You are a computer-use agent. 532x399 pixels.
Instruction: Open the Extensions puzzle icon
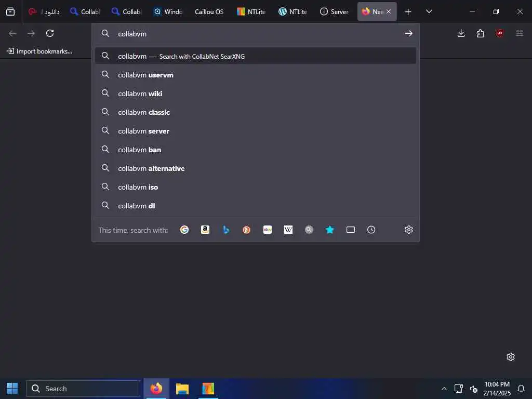pos(480,33)
